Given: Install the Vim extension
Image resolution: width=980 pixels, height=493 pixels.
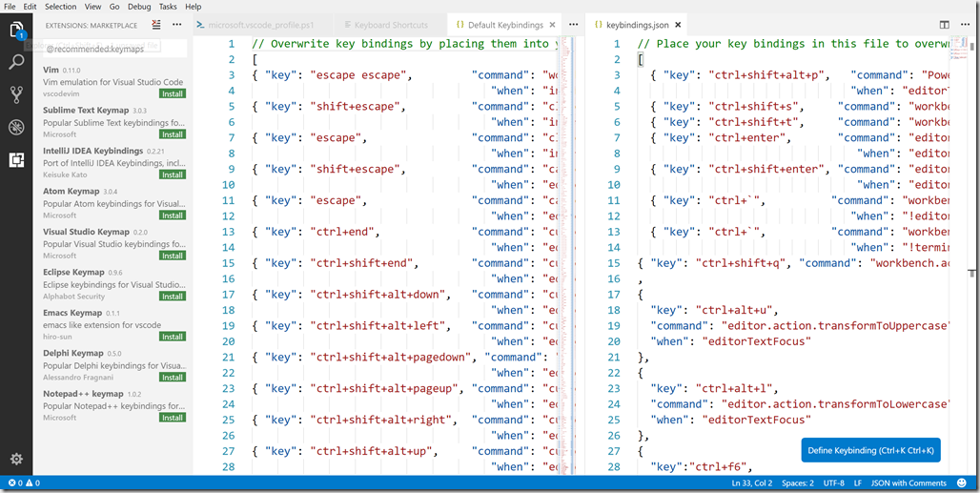Looking at the screenshot, I should click(x=172, y=93).
